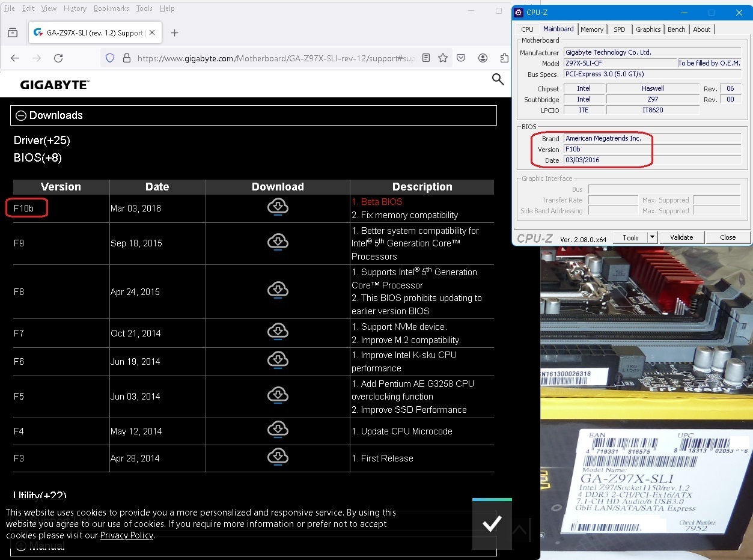Select the GA-Z97X-SLI support browser tab

(x=95, y=33)
